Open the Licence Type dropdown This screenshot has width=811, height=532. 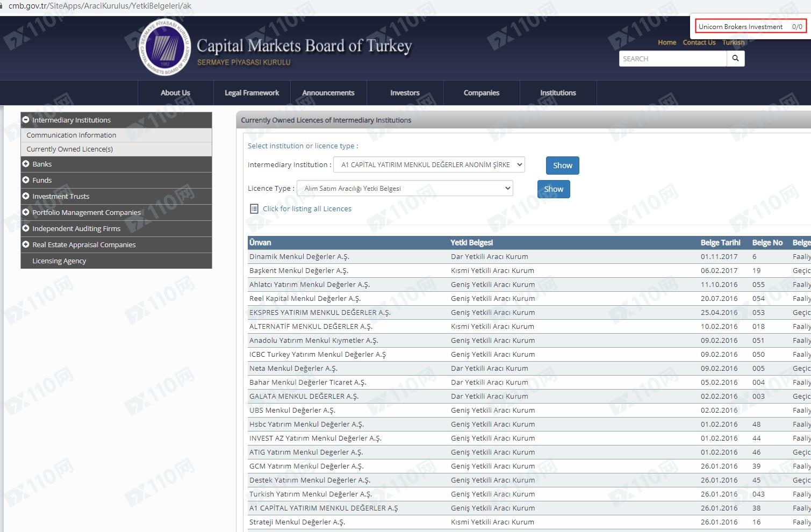tap(405, 189)
